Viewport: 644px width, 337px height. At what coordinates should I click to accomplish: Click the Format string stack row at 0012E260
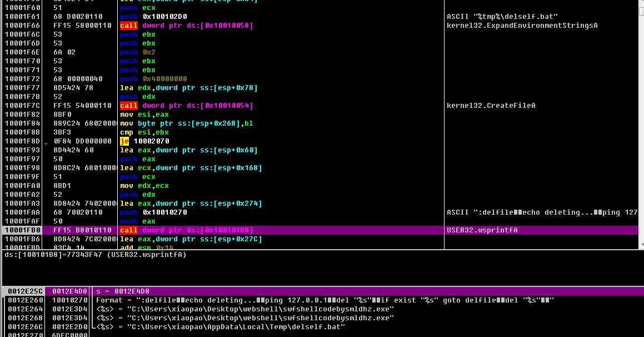coord(325,300)
